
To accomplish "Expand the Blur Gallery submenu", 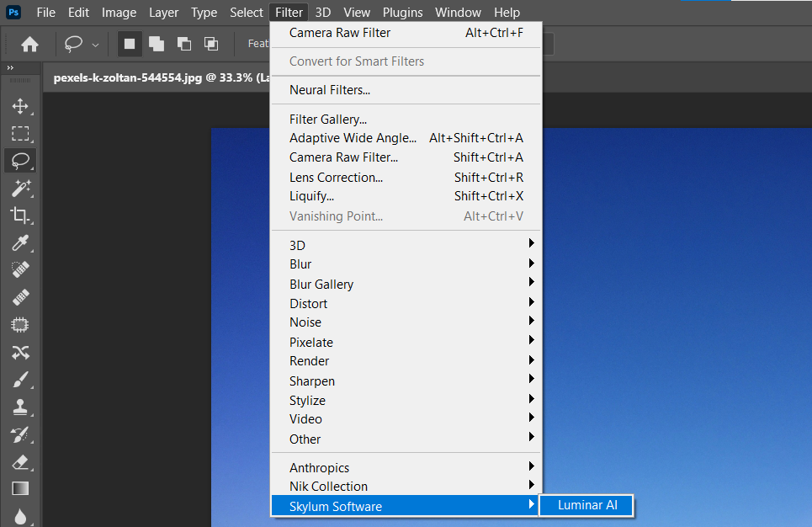I will click(406, 284).
